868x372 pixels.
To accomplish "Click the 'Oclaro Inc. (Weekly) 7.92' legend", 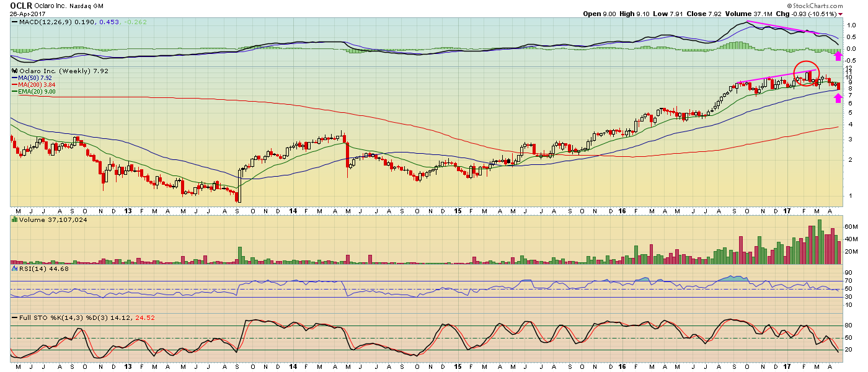I will [64, 71].
